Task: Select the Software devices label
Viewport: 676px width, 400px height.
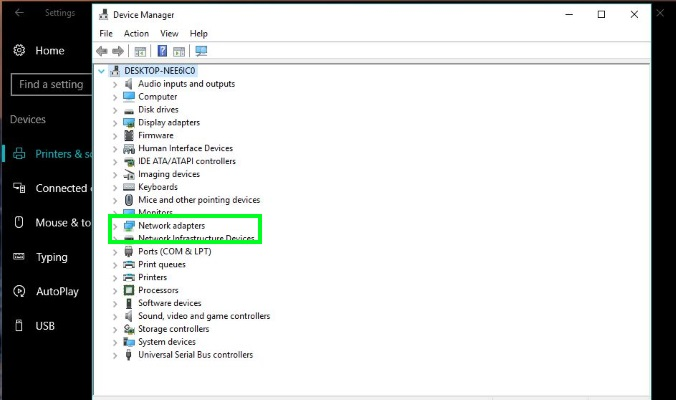Action: pos(169,303)
